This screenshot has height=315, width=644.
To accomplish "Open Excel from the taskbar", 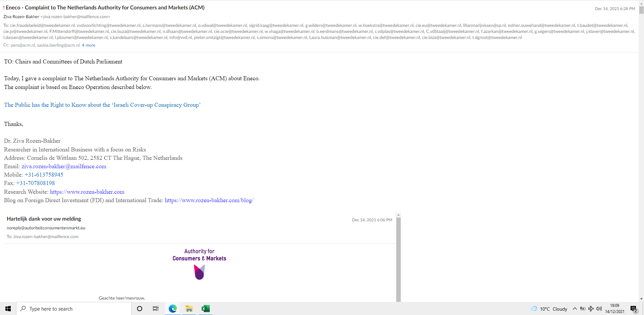I will point(205,309).
